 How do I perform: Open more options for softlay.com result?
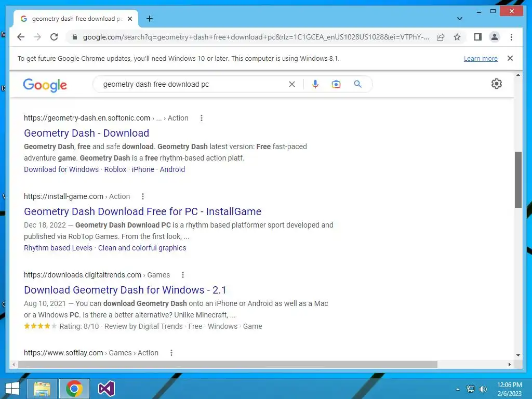click(x=171, y=353)
